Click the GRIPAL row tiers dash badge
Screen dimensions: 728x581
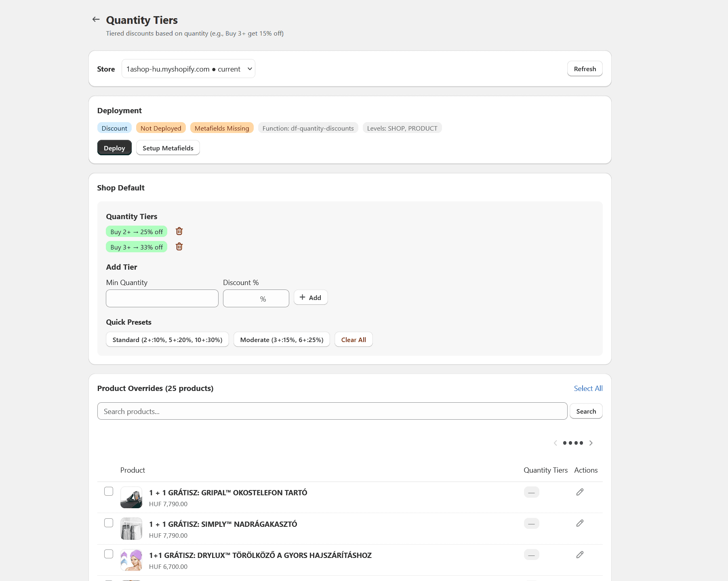click(x=531, y=492)
